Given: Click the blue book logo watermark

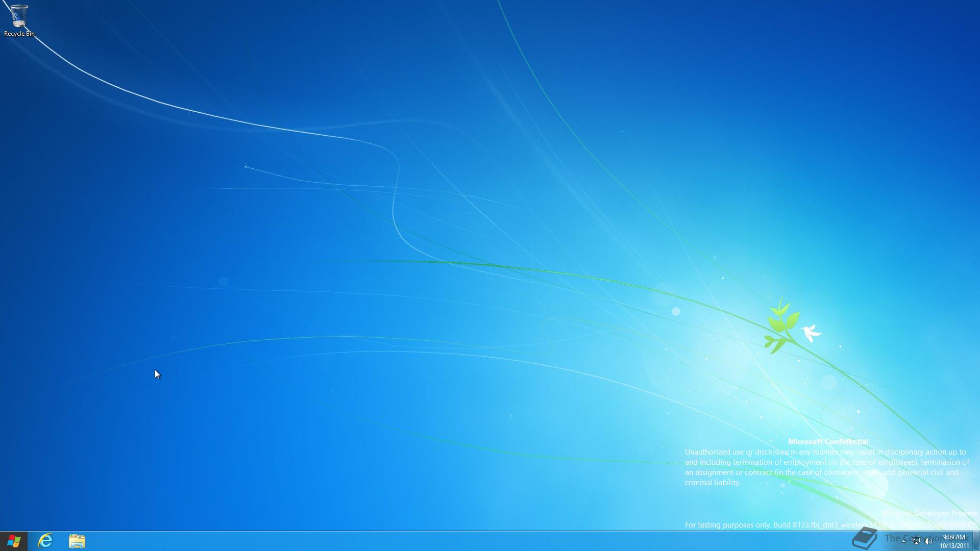Looking at the screenshot, I should point(865,539).
